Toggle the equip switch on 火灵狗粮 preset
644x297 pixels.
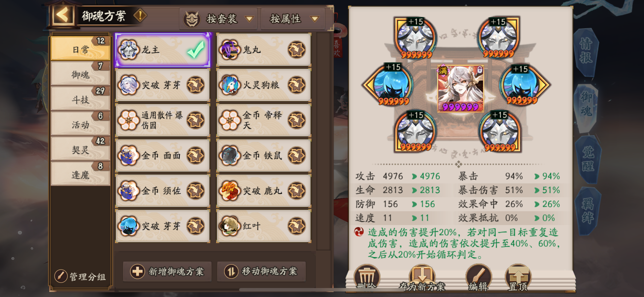(x=296, y=85)
